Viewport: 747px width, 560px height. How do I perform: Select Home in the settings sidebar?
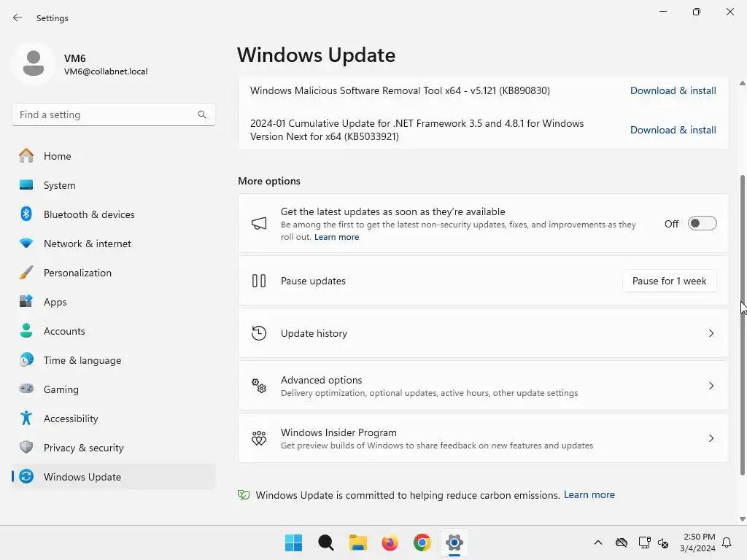113,156
